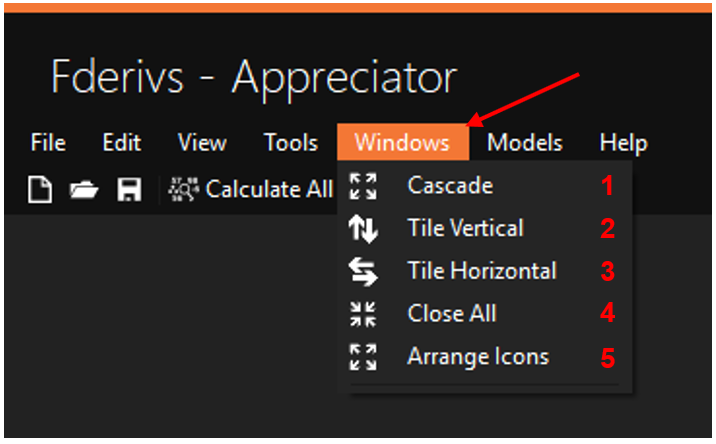This screenshot has height=444, width=716.
Task: Click the Close All collapse-arrows icon
Action: coord(363,314)
